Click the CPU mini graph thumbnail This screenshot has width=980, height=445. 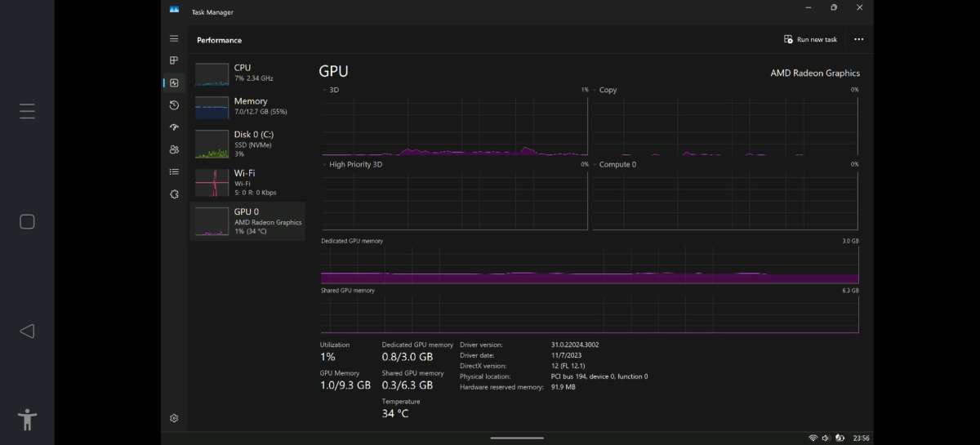tap(212, 74)
